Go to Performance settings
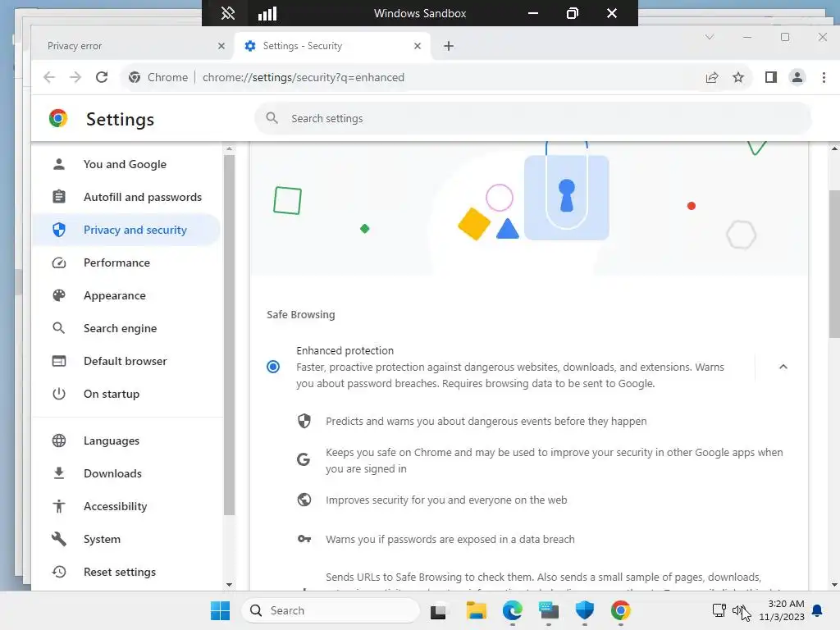840x630 pixels. click(x=126, y=262)
